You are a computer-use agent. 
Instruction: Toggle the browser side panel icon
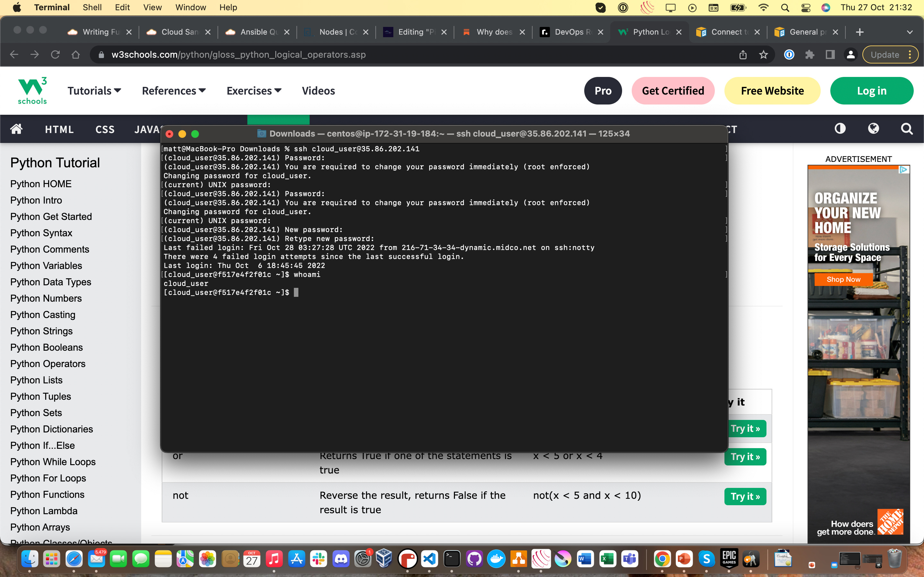coord(830,54)
